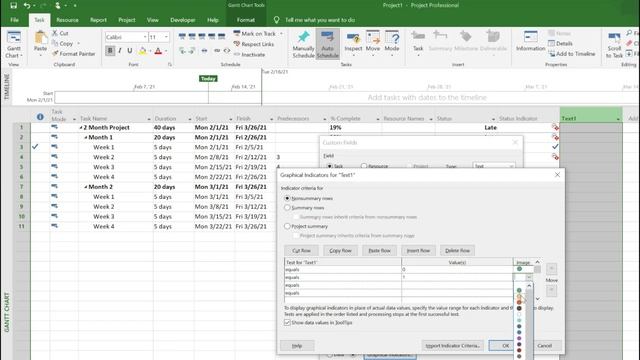
Task: Click Copy in the Clipboard group
Action: (x=62, y=43)
